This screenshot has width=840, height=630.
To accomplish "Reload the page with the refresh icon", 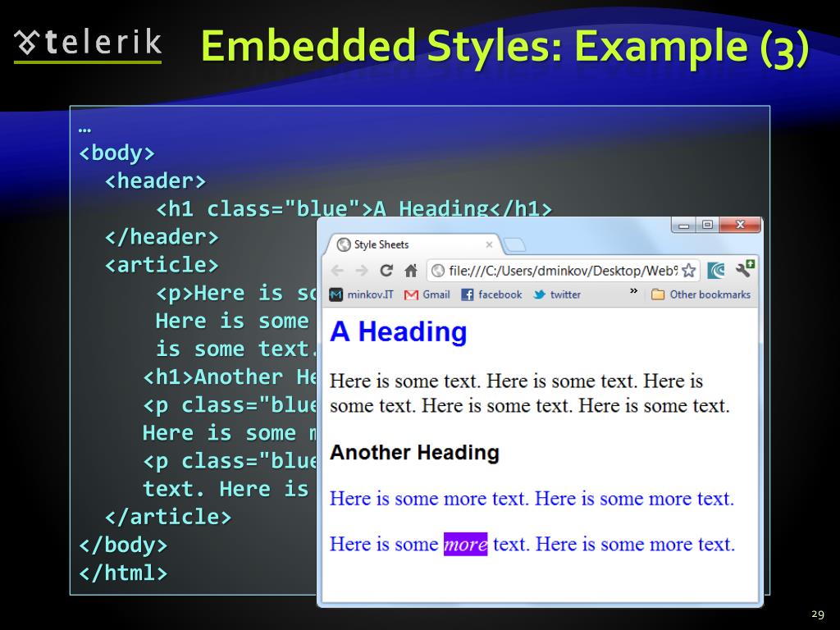I will 386,271.
